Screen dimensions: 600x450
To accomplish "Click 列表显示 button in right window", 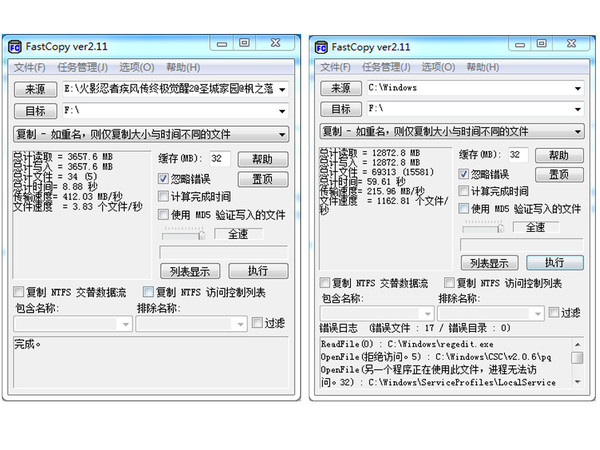I will tap(490, 263).
